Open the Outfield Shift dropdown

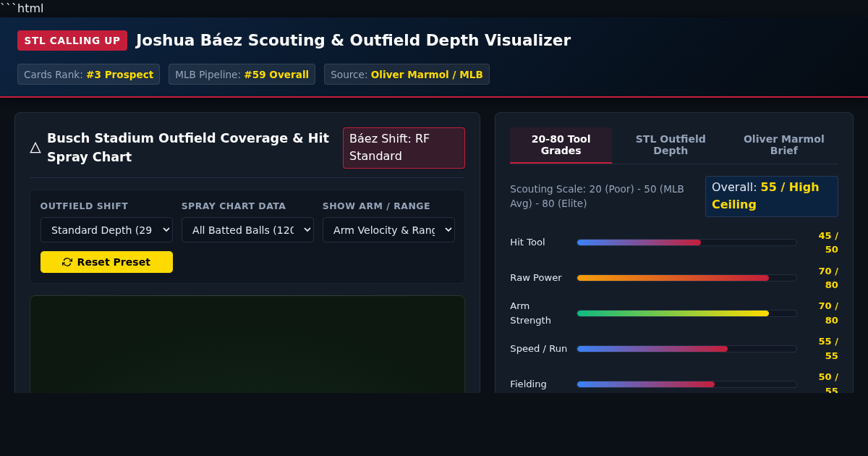[106, 230]
